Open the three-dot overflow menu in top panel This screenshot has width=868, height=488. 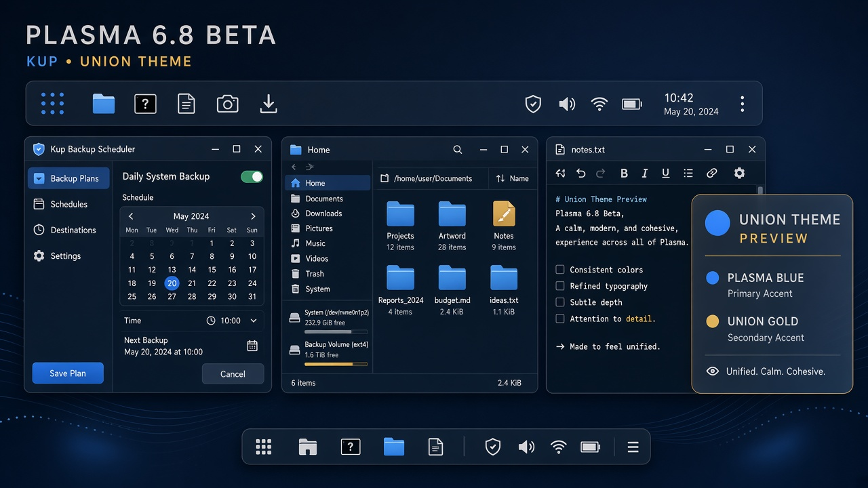tap(743, 104)
